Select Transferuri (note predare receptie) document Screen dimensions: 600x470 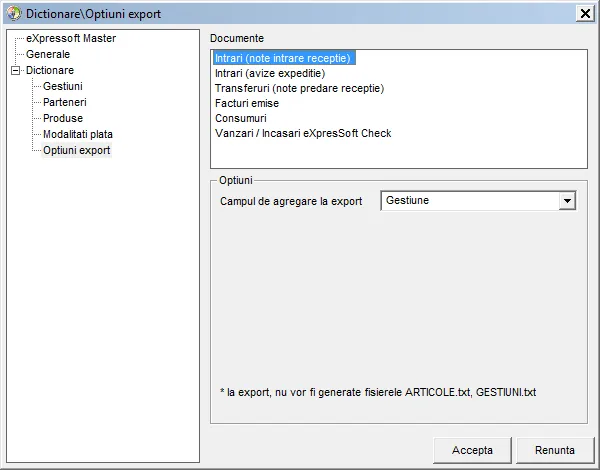coord(299,88)
